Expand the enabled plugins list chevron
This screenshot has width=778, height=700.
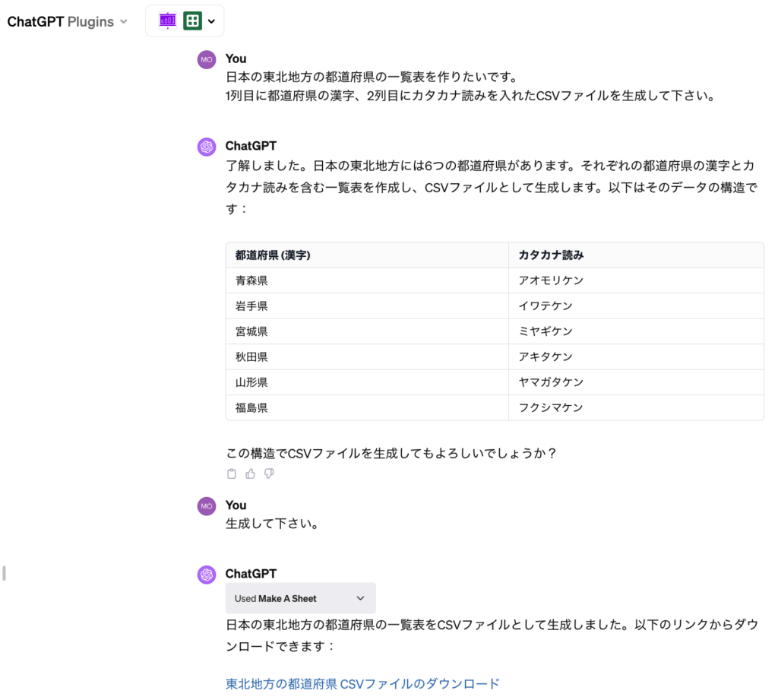211,21
